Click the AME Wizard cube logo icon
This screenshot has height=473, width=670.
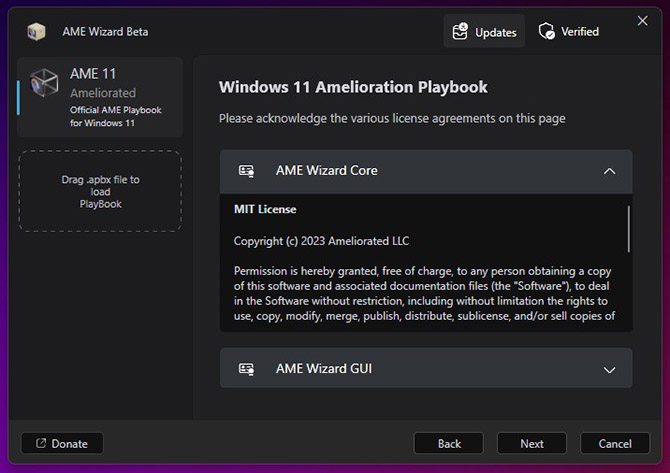(36, 32)
